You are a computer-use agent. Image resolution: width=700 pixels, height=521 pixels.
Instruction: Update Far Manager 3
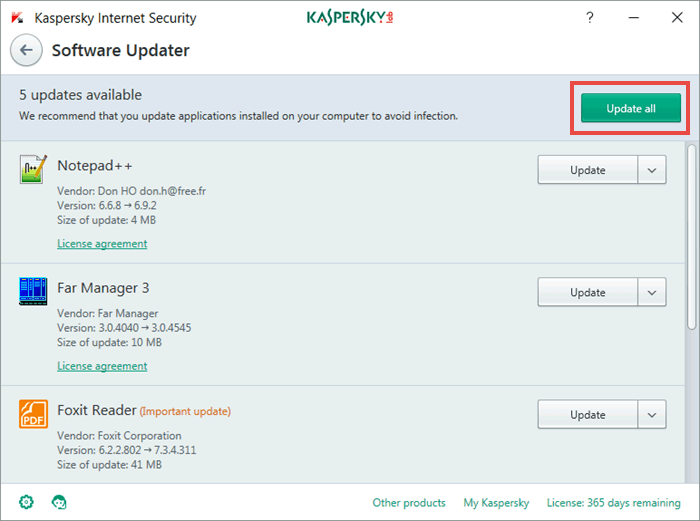[588, 292]
